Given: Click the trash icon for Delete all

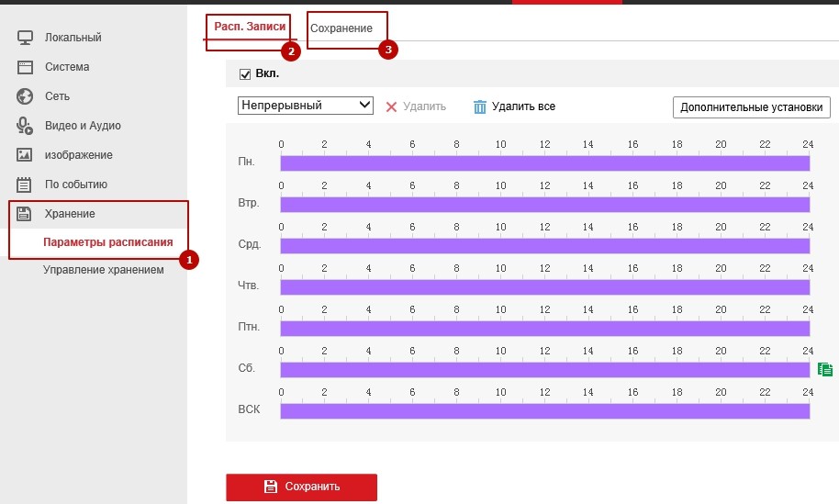Looking at the screenshot, I should click(x=479, y=106).
